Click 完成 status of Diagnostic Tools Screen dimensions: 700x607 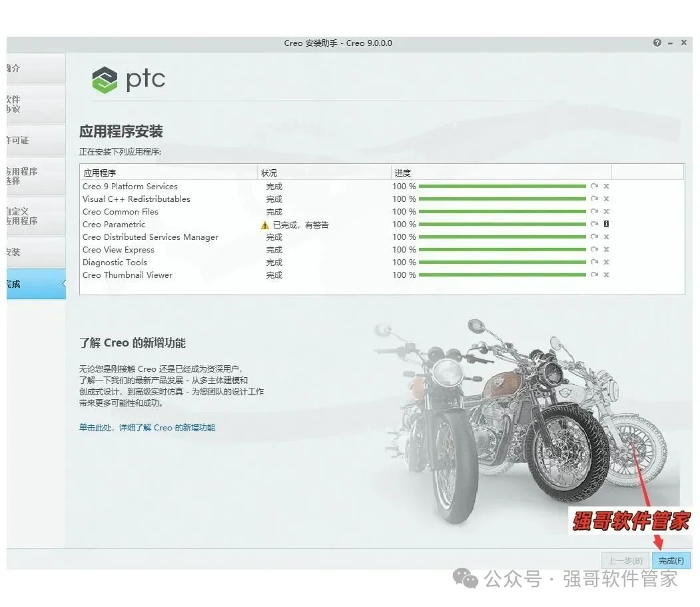click(x=274, y=262)
